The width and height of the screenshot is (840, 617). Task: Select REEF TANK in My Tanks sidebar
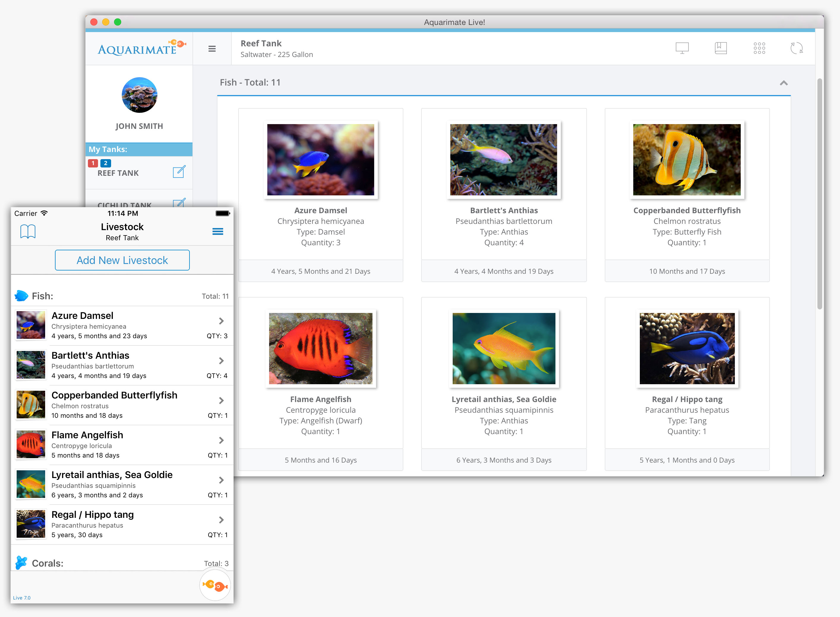(118, 173)
